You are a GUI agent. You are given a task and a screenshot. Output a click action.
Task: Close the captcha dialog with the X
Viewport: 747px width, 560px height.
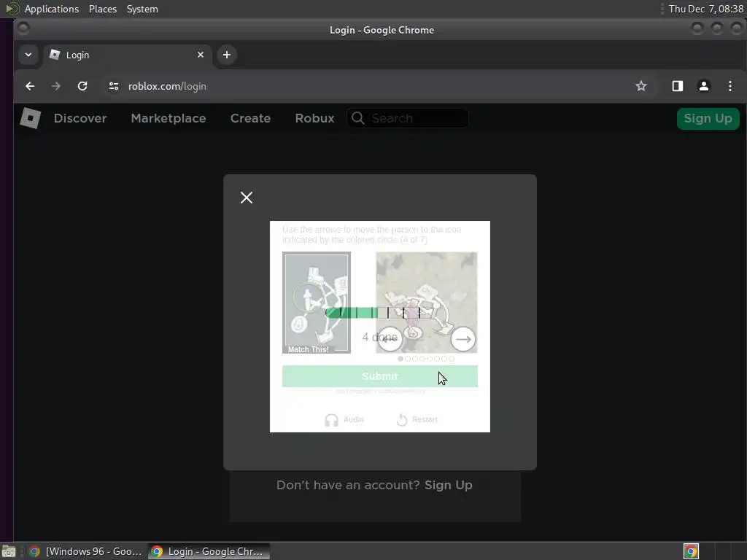(247, 198)
